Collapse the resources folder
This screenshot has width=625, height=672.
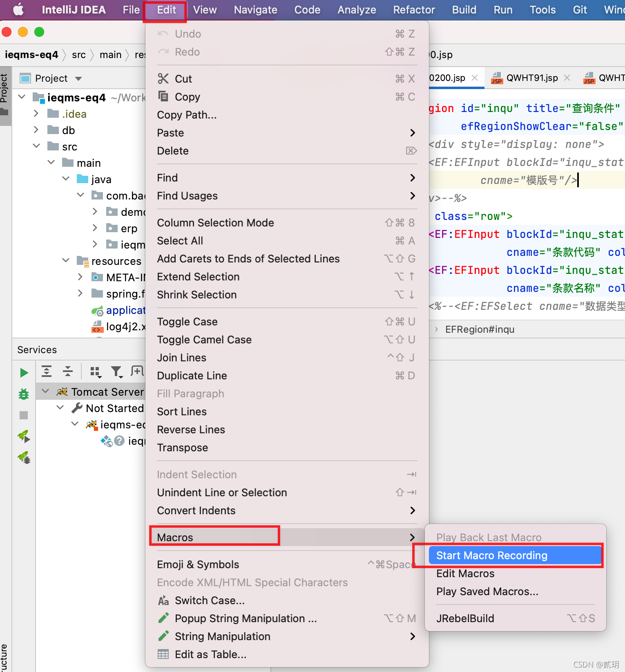pos(66,261)
